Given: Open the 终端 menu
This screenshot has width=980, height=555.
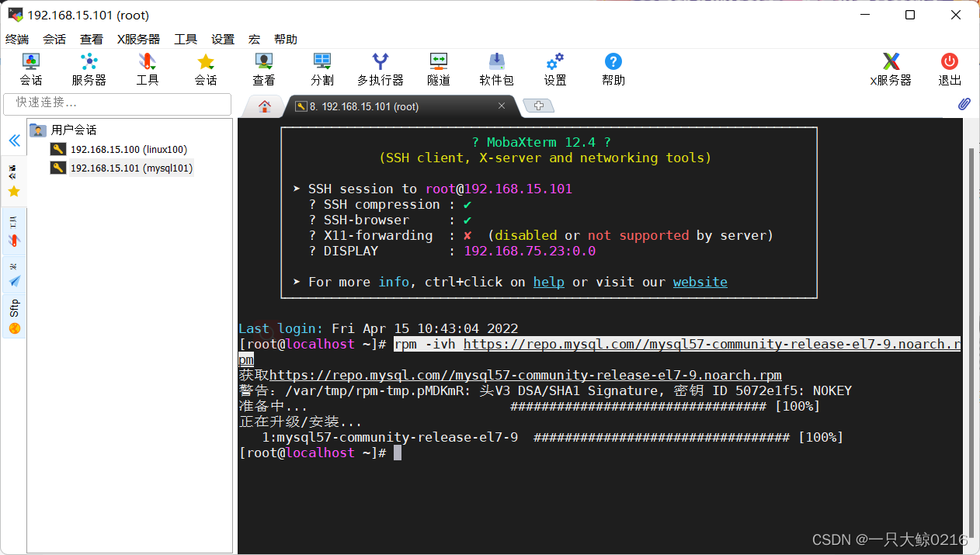Looking at the screenshot, I should coord(17,39).
